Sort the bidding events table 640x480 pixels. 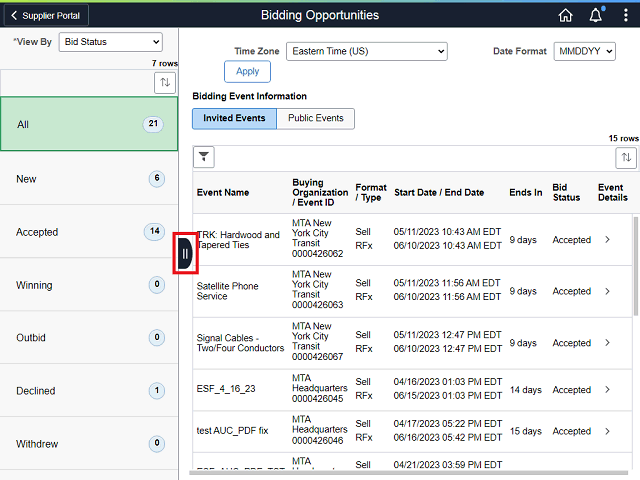coord(626,158)
